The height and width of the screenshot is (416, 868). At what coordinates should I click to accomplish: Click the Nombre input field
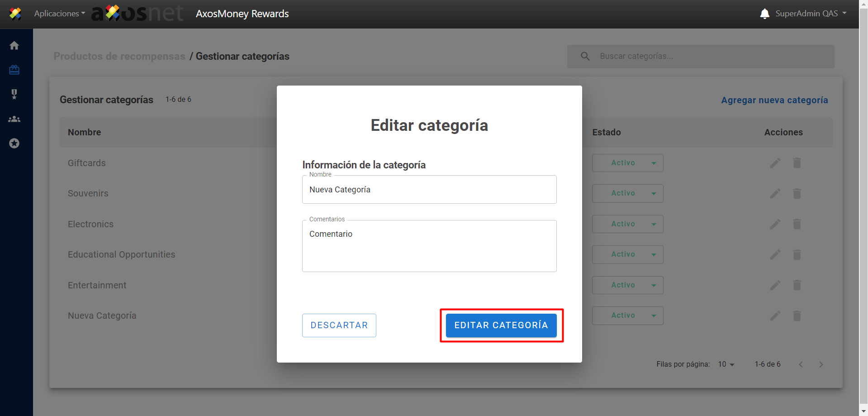pyautogui.click(x=429, y=190)
